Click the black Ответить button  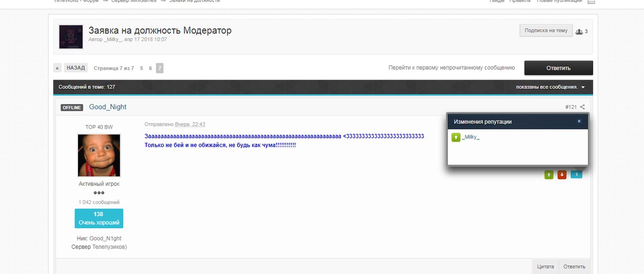558,68
